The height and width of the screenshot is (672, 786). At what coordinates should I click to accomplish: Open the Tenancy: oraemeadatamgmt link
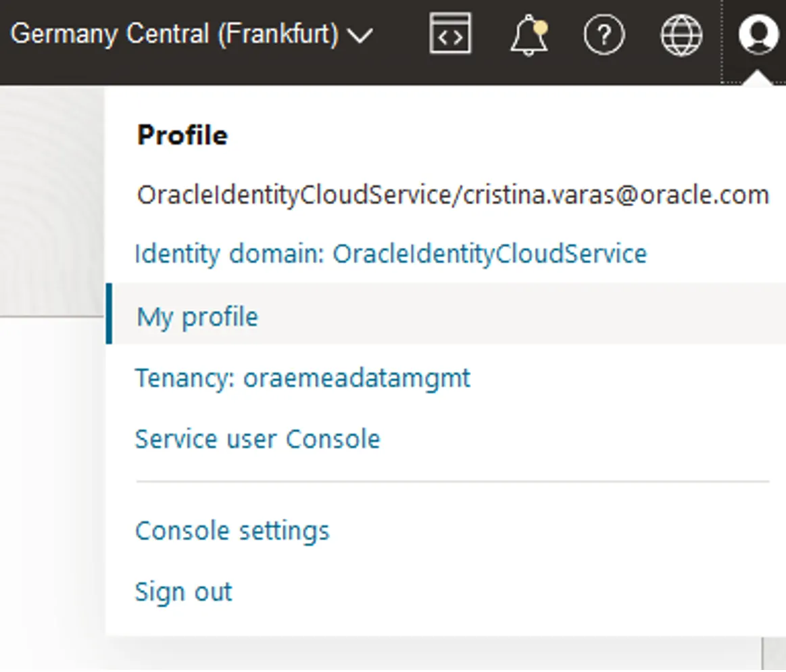(x=303, y=378)
